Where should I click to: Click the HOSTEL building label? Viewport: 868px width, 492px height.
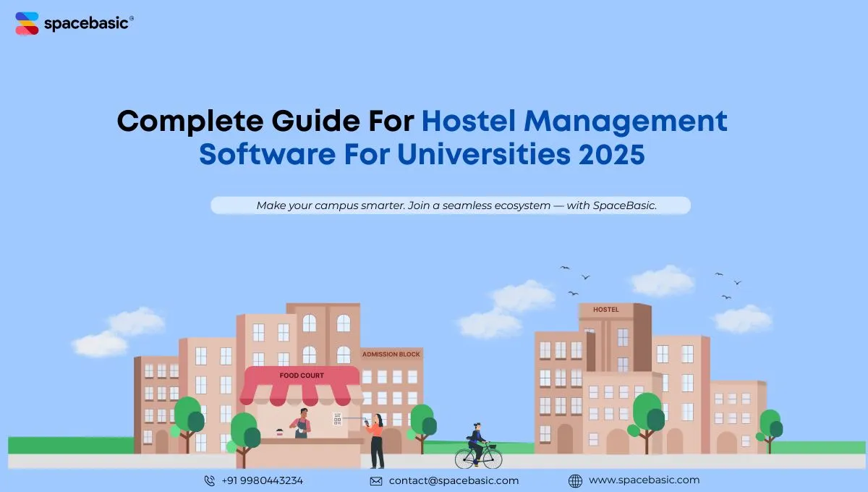pyautogui.click(x=606, y=310)
